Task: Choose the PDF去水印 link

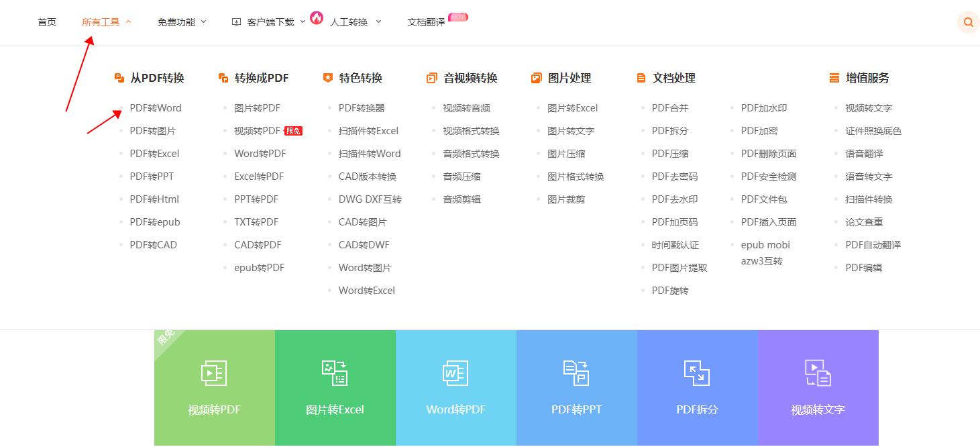Action: [x=675, y=199]
